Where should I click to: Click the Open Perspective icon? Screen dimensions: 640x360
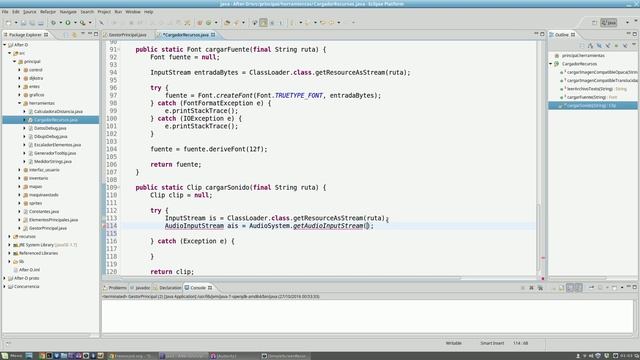pyautogui.click(x=594, y=23)
